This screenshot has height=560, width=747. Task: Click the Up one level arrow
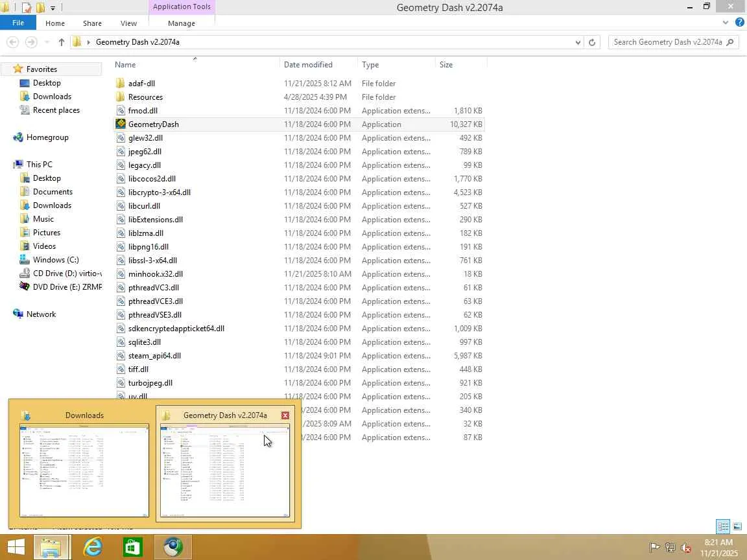(x=62, y=42)
